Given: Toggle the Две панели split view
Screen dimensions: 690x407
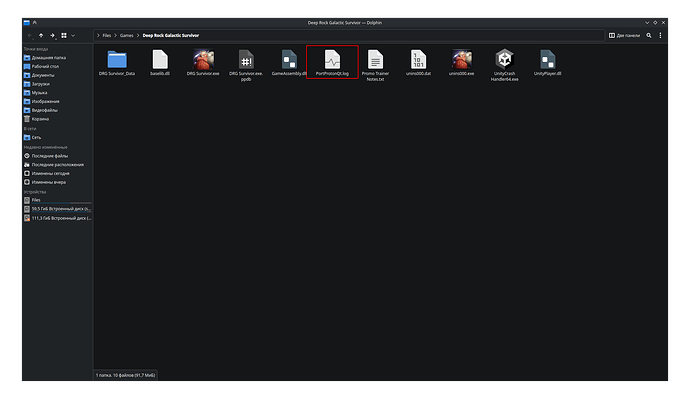Looking at the screenshot, I should (627, 35).
